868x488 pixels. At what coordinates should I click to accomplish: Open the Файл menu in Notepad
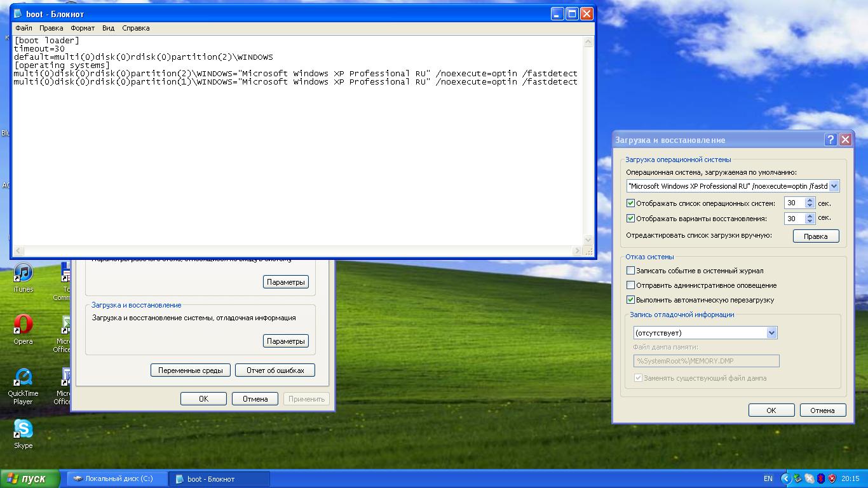tap(24, 28)
